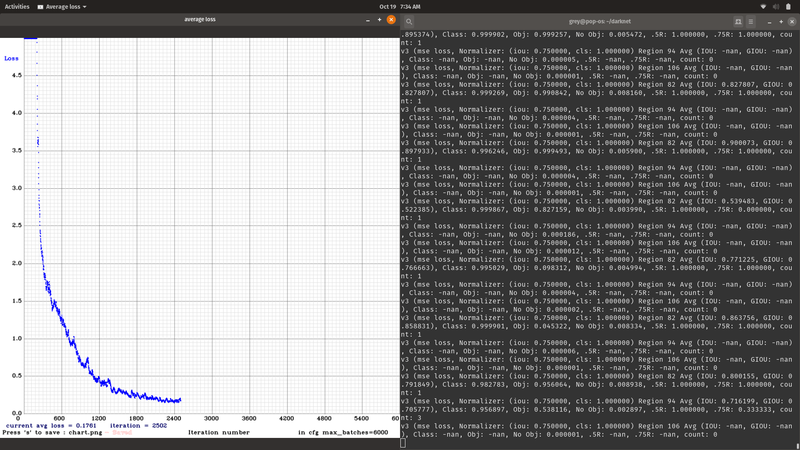Viewport: 800px width, 450px height.
Task: Minimize the average loss chart window
Action: coord(367,20)
